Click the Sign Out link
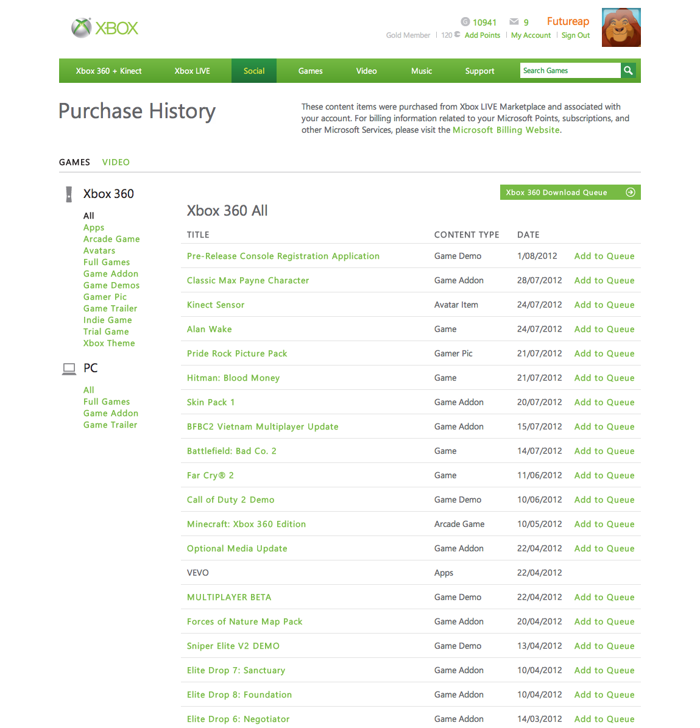Screen dimensions: 700x728 (x=576, y=35)
